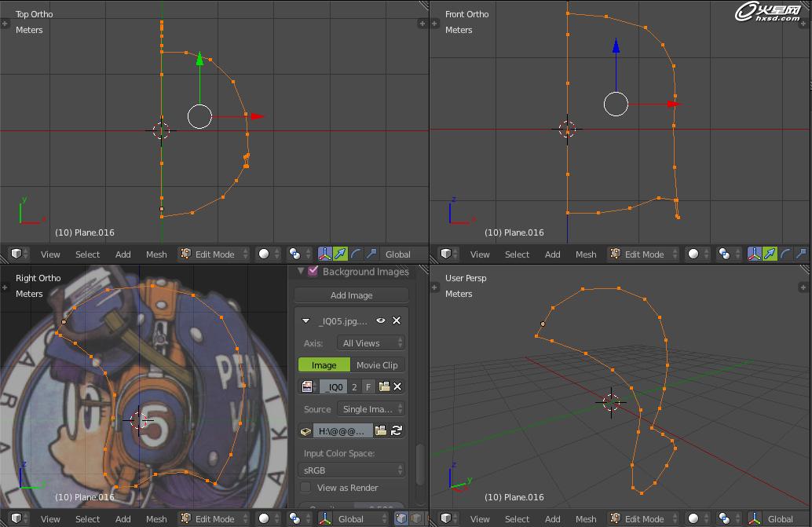Screen dimensions: 812x527
Task: Open Axis All Views dropdown
Action: (371, 342)
